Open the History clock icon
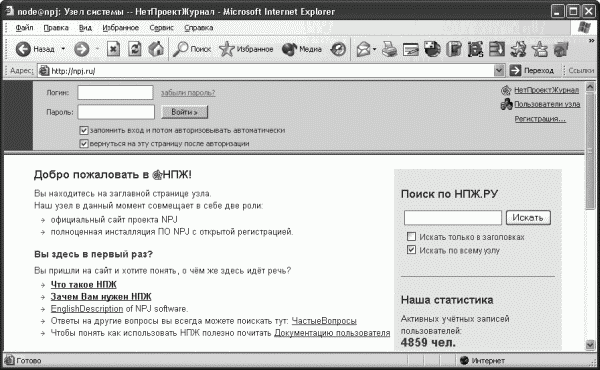This screenshot has width=600, height=370. click(x=338, y=49)
